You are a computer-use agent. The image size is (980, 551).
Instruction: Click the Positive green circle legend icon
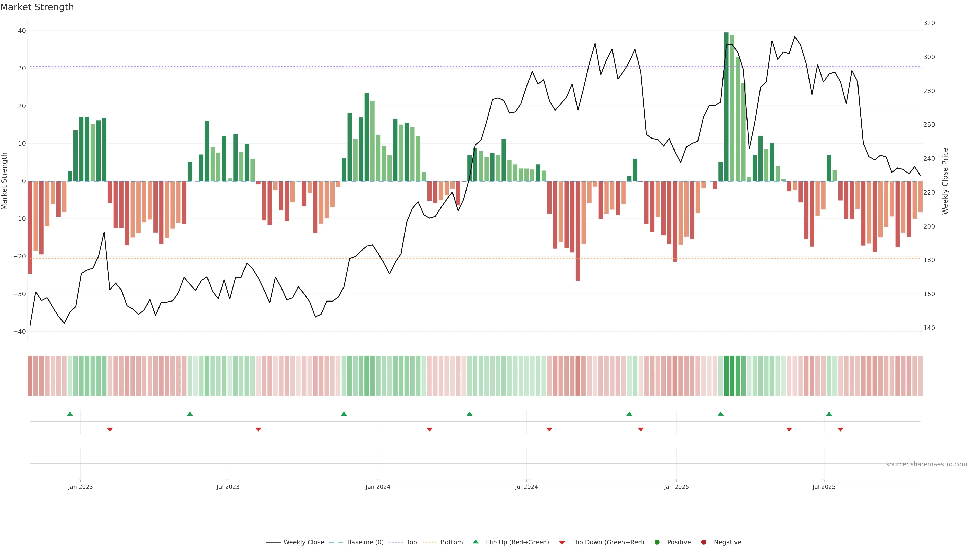[x=657, y=542]
